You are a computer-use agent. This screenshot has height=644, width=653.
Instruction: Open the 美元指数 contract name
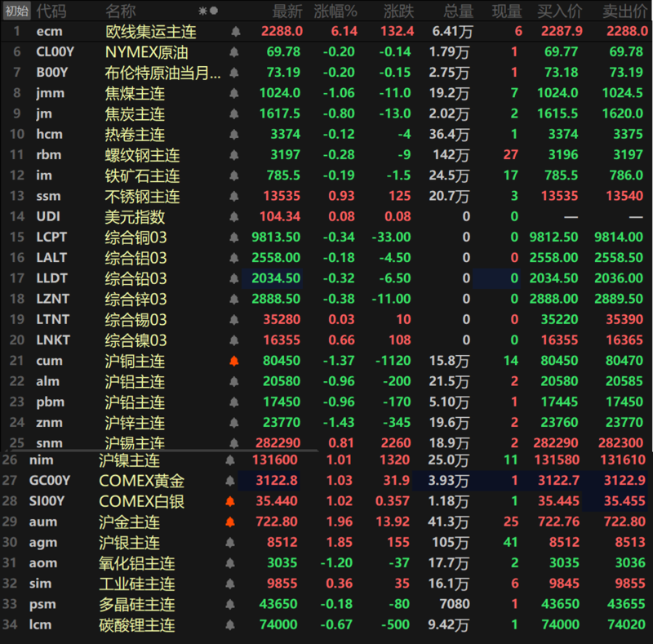coord(135,216)
